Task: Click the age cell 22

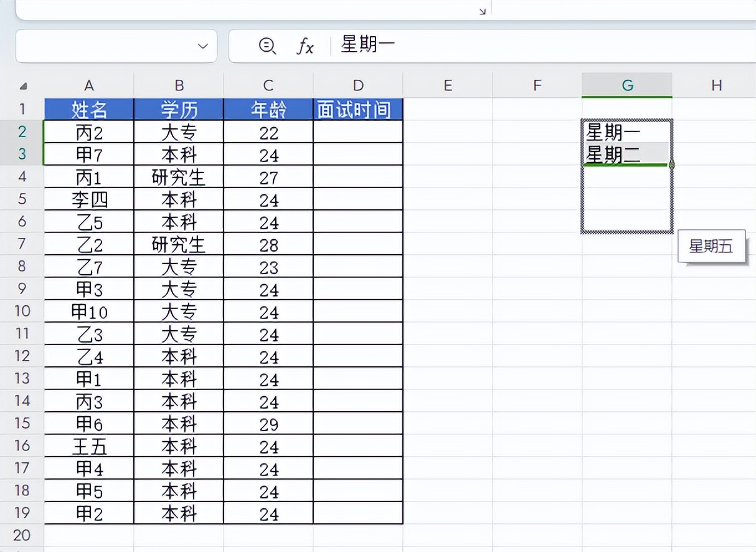Action: 268,132
